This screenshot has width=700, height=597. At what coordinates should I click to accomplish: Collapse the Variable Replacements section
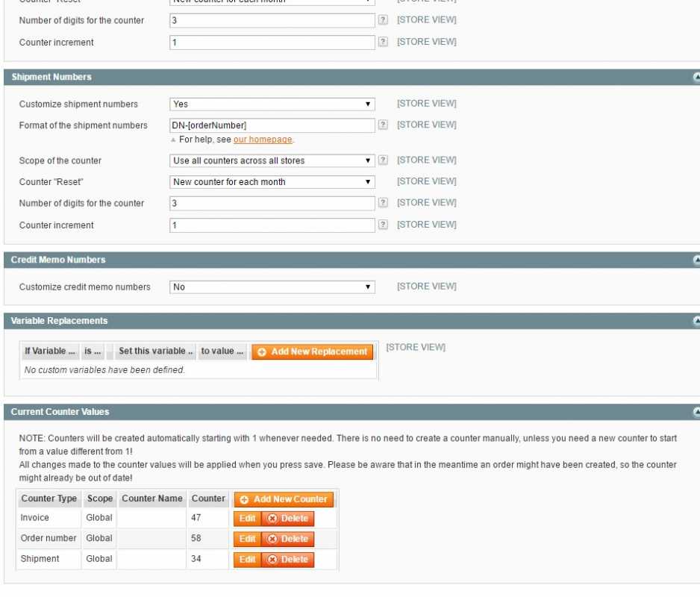tap(696, 321)
